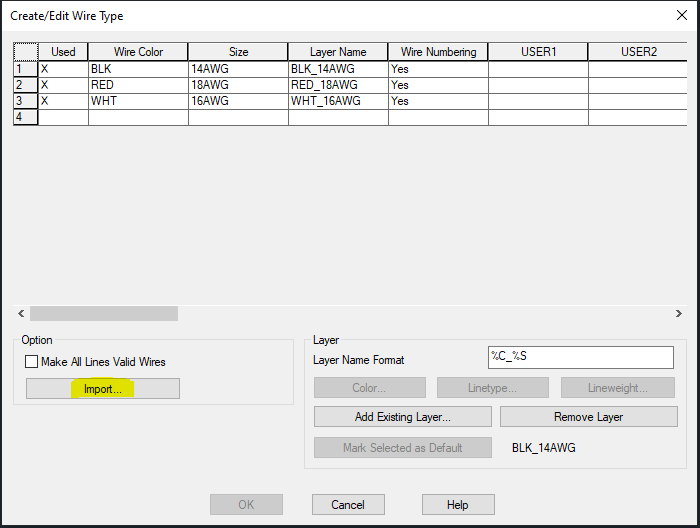Select the Used column header
The height and width of the screenshot is (528, 700).
[x=63, y=52]
